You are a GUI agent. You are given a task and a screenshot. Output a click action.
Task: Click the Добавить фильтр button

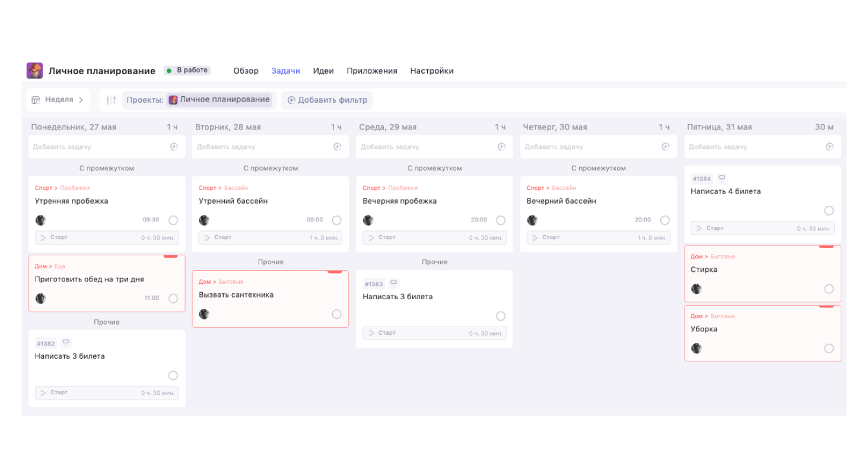(327, 100)
